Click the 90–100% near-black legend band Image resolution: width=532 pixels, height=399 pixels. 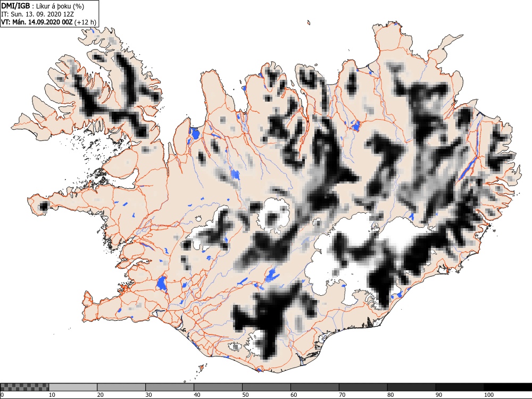coord(460,387)
